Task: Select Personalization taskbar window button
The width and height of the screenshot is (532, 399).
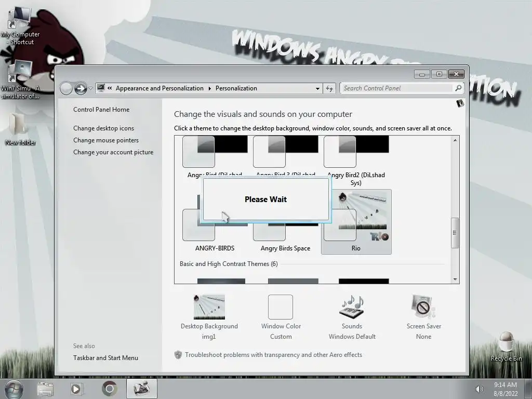Action: click(x=142, y=389)
